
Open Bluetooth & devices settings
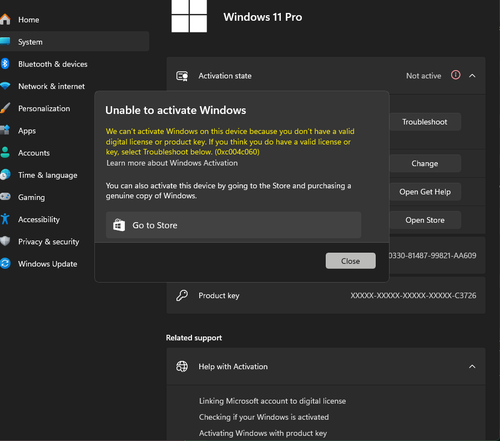(x=53, y=64)
